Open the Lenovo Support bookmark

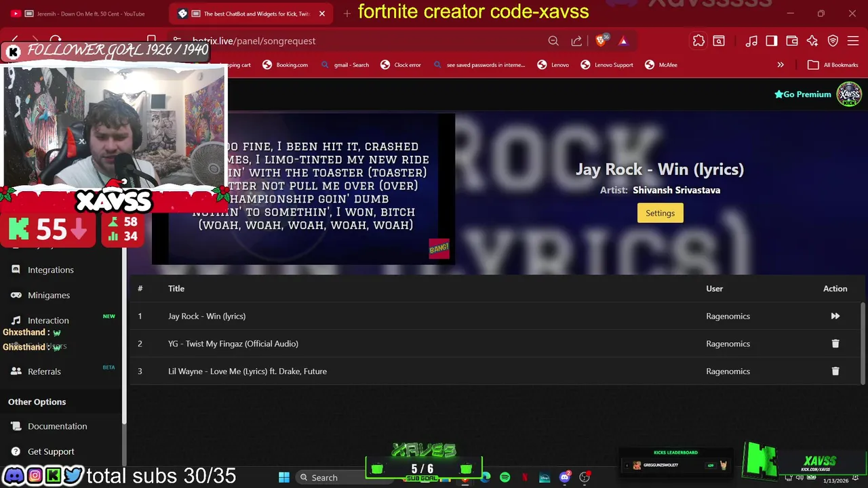[607, 65]
